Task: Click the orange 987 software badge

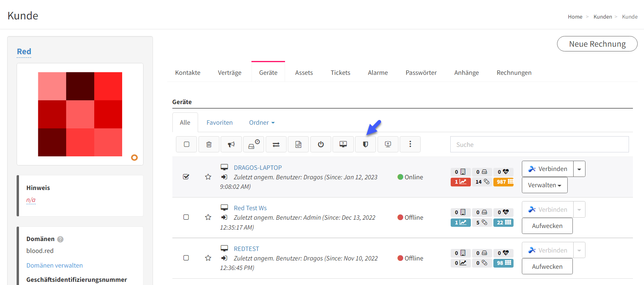Action: pos(503,182)
